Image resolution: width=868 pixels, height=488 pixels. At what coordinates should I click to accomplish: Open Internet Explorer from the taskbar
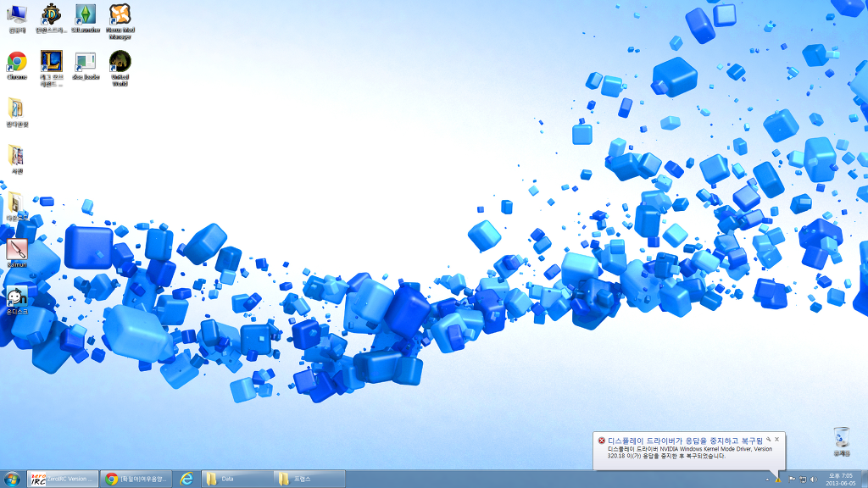(x=186, y=479)
